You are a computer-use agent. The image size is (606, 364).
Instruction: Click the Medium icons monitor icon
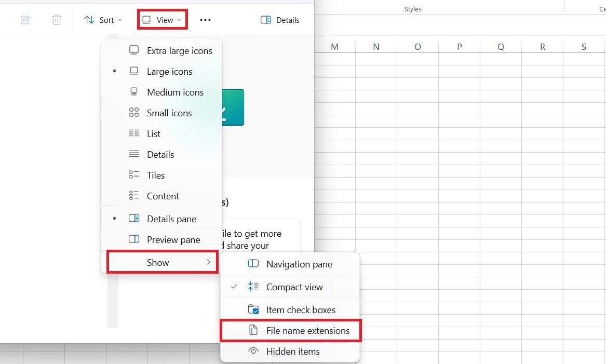pos(134,91)
